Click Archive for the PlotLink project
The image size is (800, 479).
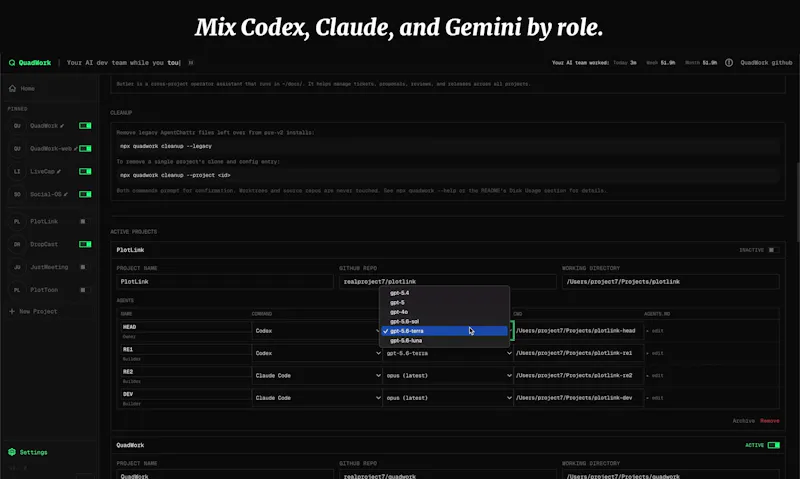pyautogui.click(x=743, y=421)
